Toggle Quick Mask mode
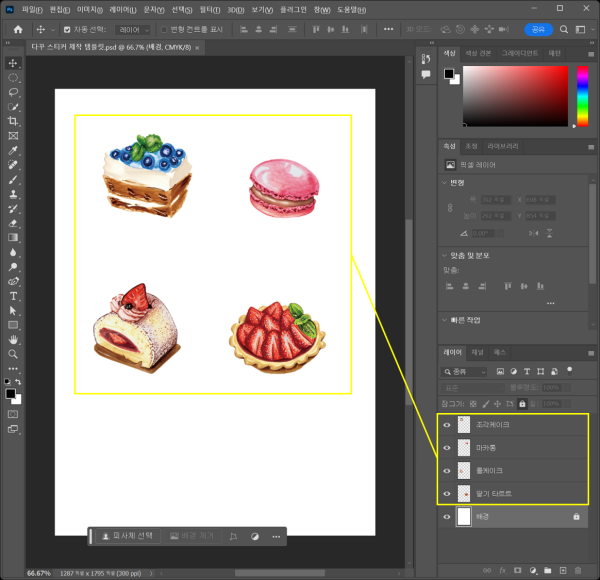Screen dimensions: 600x580 (13, 414)
